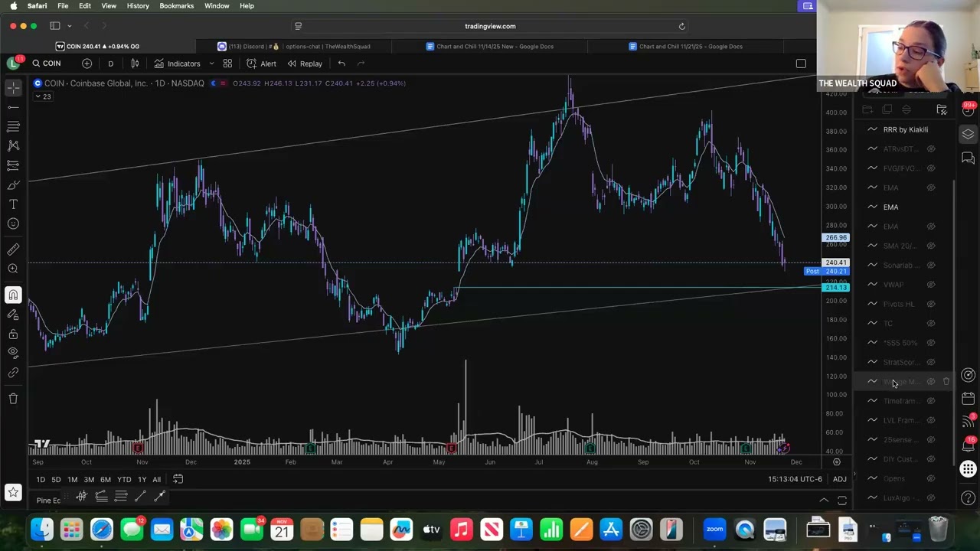The height and width of the screenshot is (551, 980).
Task: Show the hidden Sonarlab indicator
Action: tap(931, 265)
